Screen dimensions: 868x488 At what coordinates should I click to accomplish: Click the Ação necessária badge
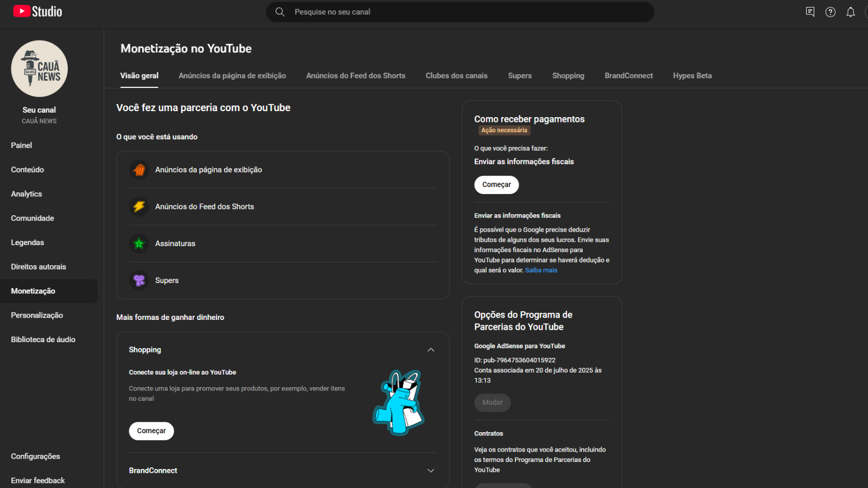504,131
